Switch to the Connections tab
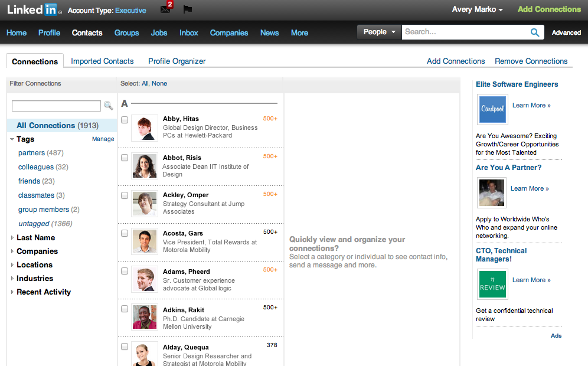Viewport: 588px width, 366px height. click(x=35, y=61)
